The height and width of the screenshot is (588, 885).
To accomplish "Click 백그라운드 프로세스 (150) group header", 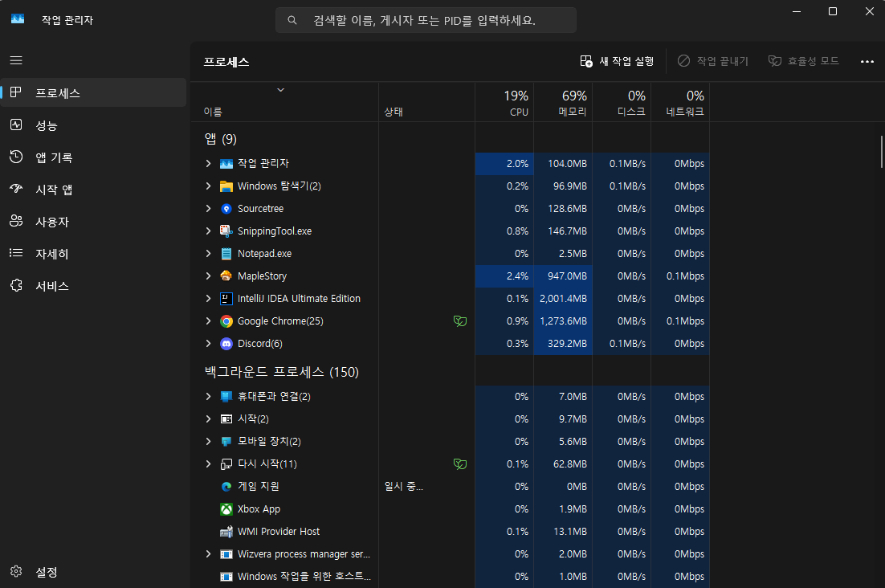I will point(282,372).
